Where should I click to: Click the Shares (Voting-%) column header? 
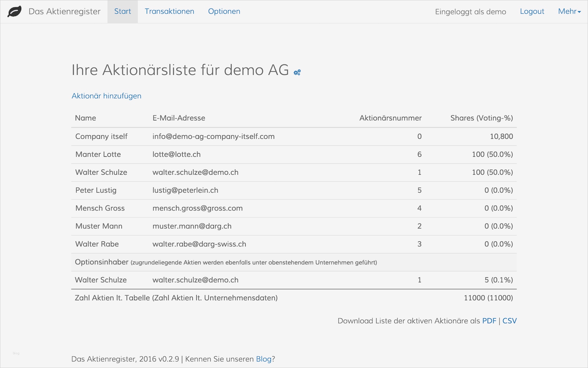(x=482, y=118)
